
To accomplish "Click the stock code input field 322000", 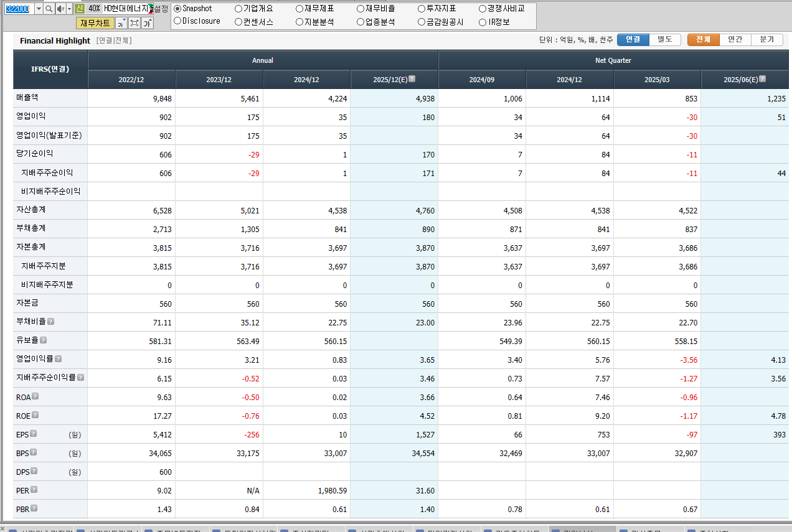I will click(18, 9).
